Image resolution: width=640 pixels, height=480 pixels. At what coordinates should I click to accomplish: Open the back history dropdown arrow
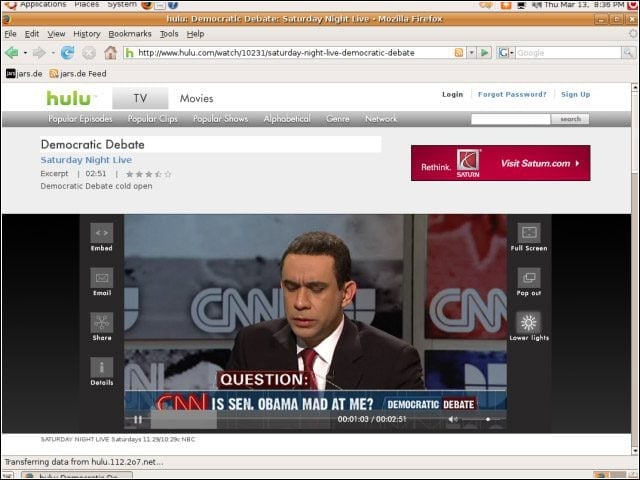[x=25, y=53]
